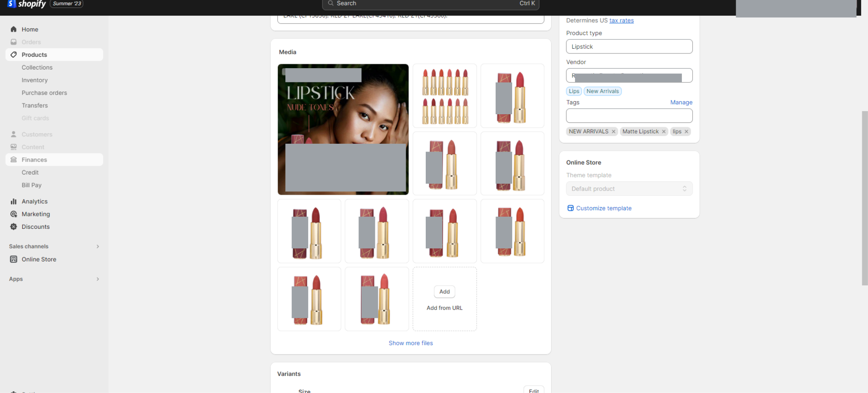This screenshot has height=393, width=868.
Task: Open Credit under Finances
Action: coord(30,172)
